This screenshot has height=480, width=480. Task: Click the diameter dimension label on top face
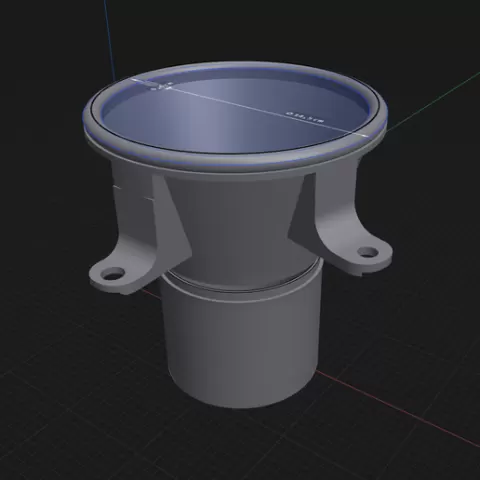pyautogui.click(x=305, y=117)
